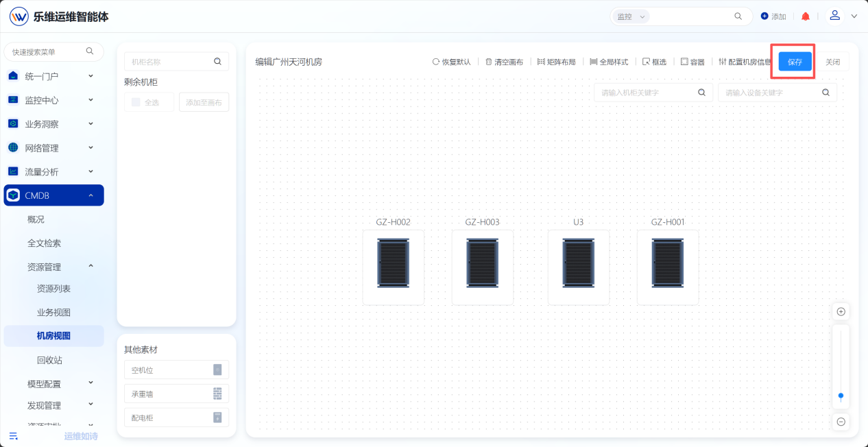
Task: Click the 保存 button
Action: click(795, 62)
